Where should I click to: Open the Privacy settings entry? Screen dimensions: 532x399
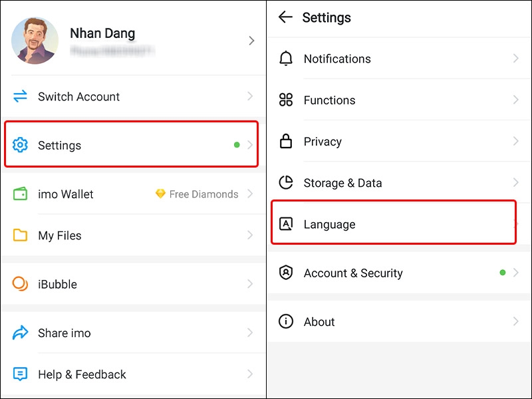[x=399, y=141]
